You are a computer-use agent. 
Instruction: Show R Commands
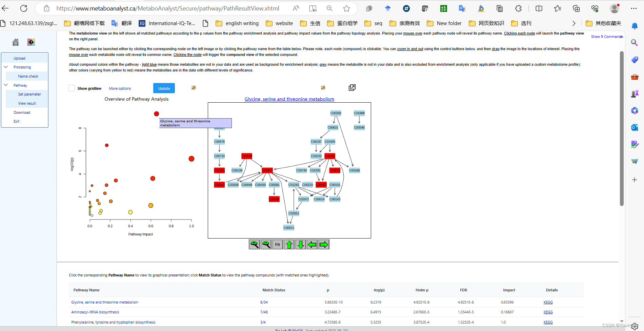[606, 36]
